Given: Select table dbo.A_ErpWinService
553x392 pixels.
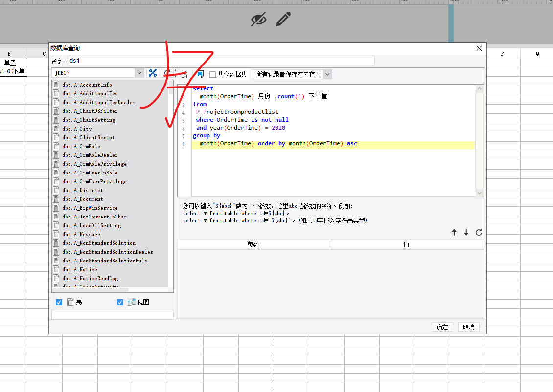Looking at the screenshot, I should (x=90, y=208).
